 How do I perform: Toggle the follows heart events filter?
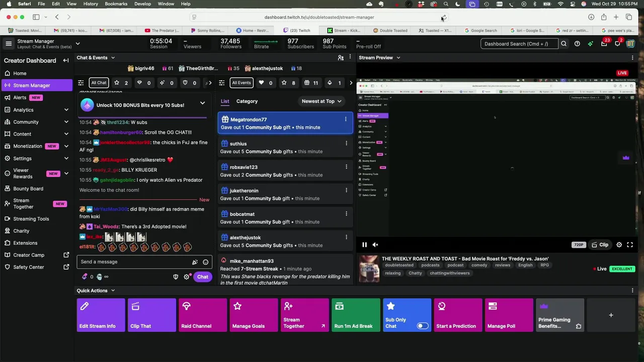(266, 83)
